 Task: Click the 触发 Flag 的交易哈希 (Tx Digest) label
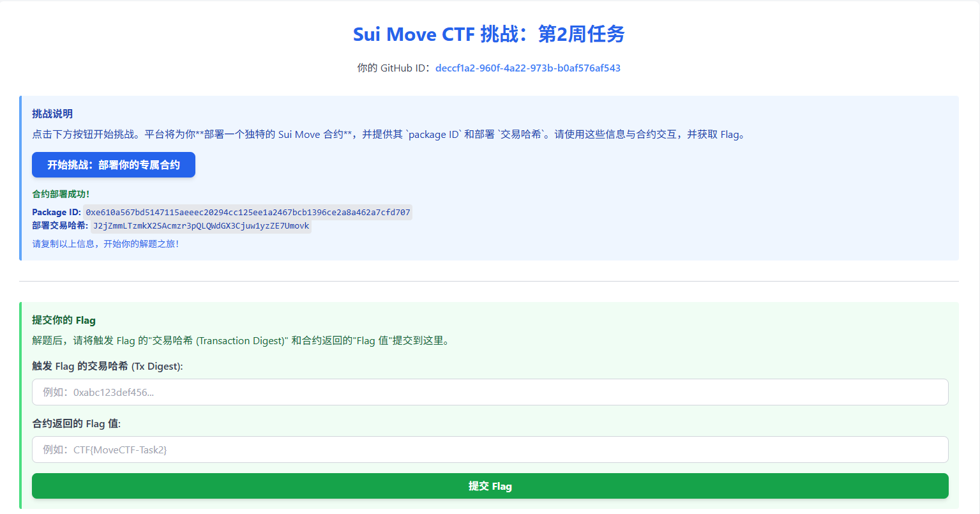click(107, 367)
